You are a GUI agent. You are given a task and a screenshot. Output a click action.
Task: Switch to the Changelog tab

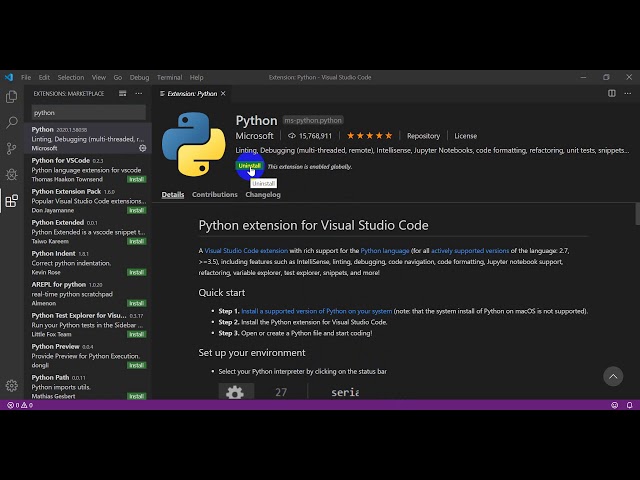263,195
